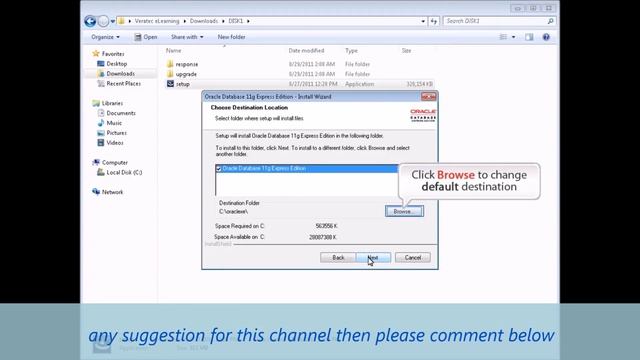640x360 pixels.
Task: Select Favorites in the navigation pane
Action: (x=113, y=54)
